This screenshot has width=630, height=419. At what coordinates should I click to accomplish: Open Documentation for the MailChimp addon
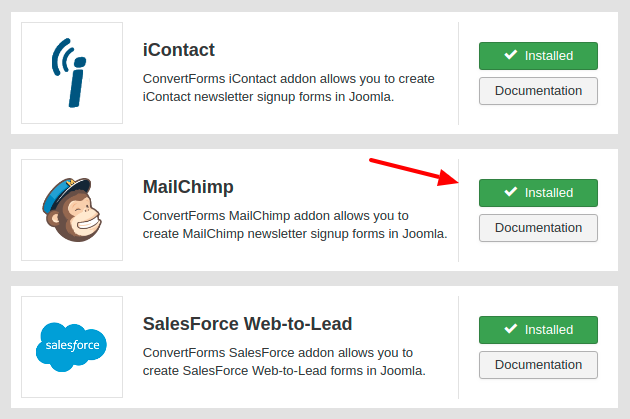click(538, 228)
